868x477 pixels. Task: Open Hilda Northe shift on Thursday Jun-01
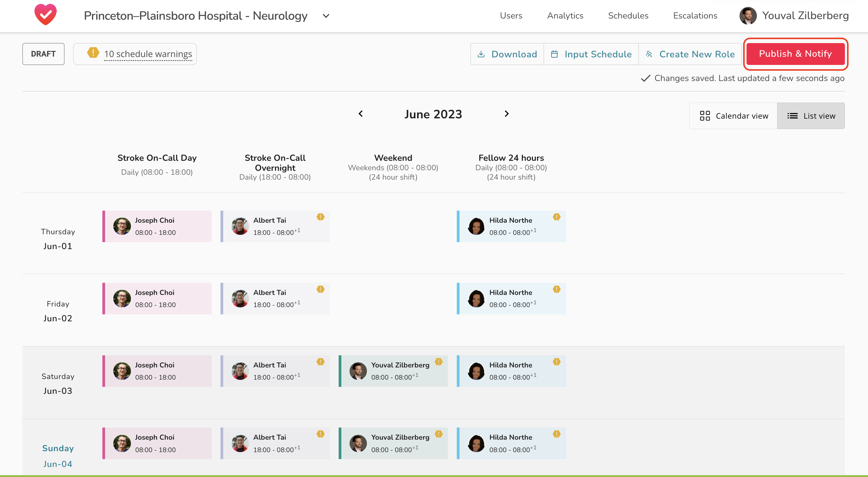(511, 226)
